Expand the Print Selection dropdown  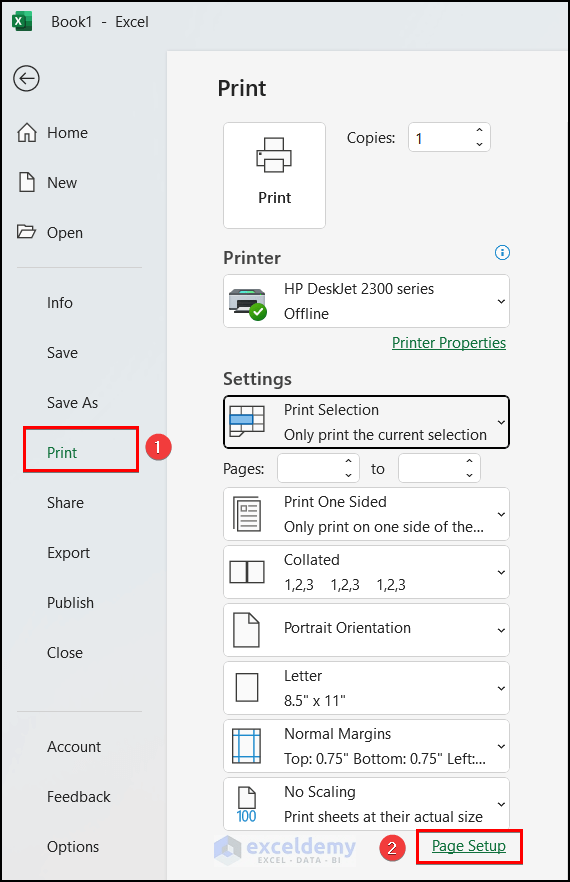tap(501, 422)
